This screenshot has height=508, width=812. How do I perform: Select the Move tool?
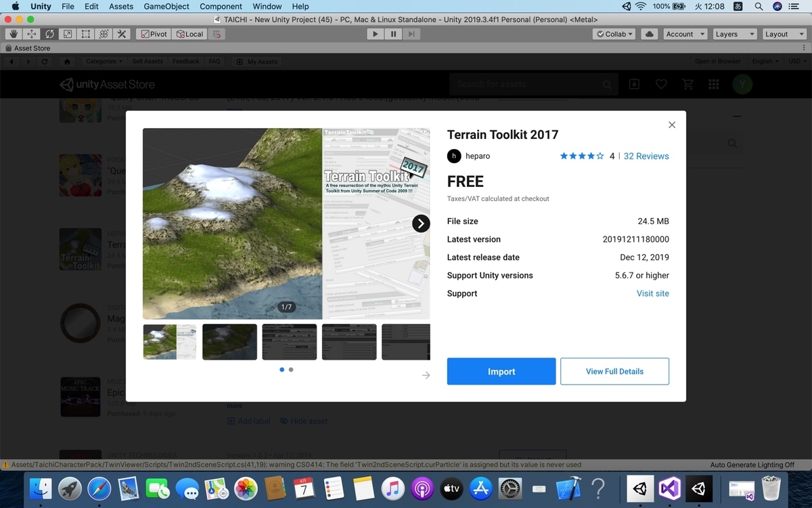click(32, 34)
